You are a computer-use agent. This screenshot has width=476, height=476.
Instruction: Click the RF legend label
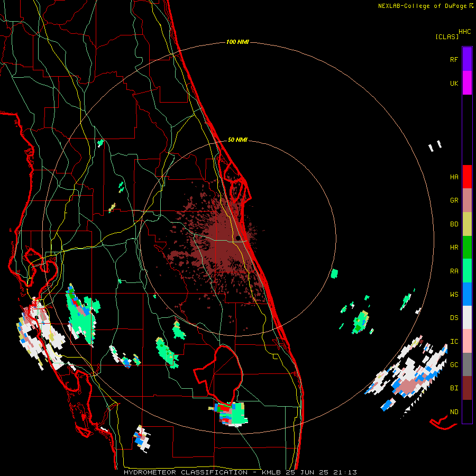click(x=454, y=59)
